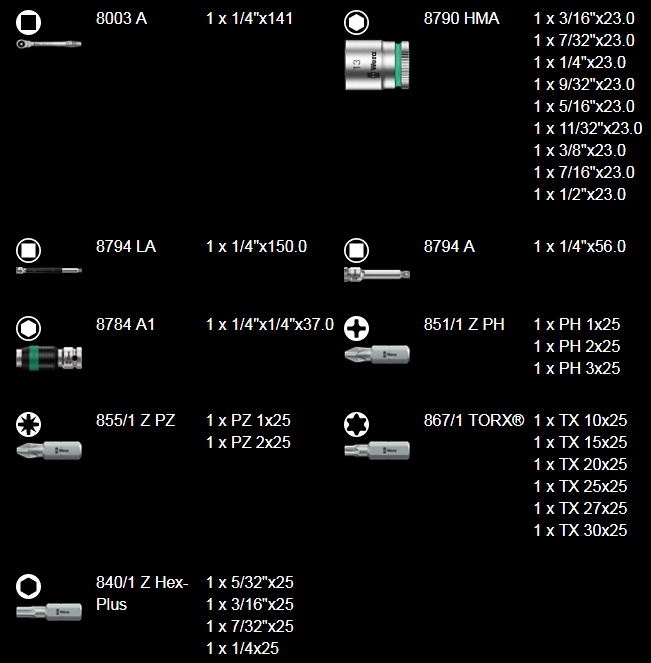Click the 13 mm socket product image
The height and width of the screenshot is (663, 651).
(377, 65)
